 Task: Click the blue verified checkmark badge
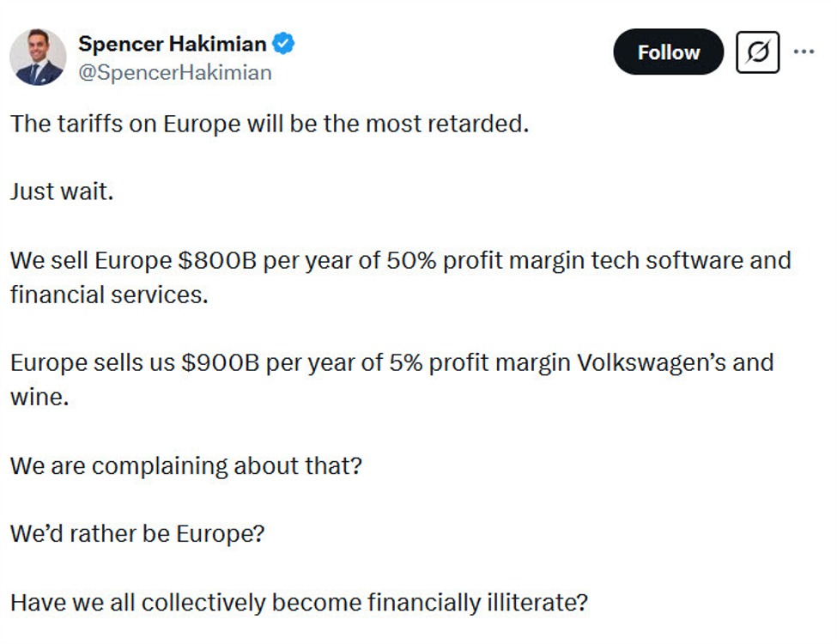tap(284, 44)
